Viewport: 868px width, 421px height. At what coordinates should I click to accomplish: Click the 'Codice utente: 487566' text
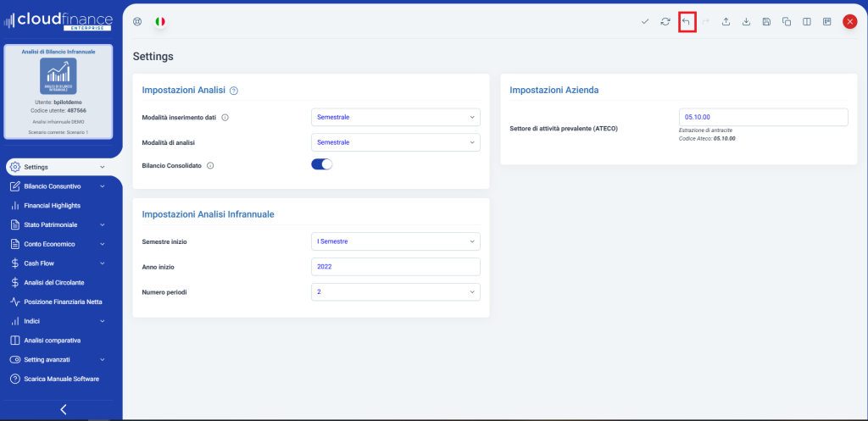58,111
